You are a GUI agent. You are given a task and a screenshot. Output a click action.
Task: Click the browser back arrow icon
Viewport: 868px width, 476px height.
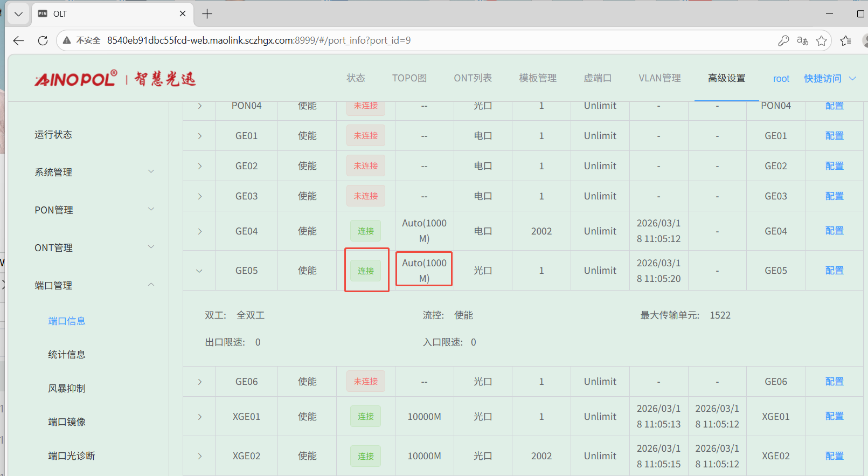click(19, 40)
